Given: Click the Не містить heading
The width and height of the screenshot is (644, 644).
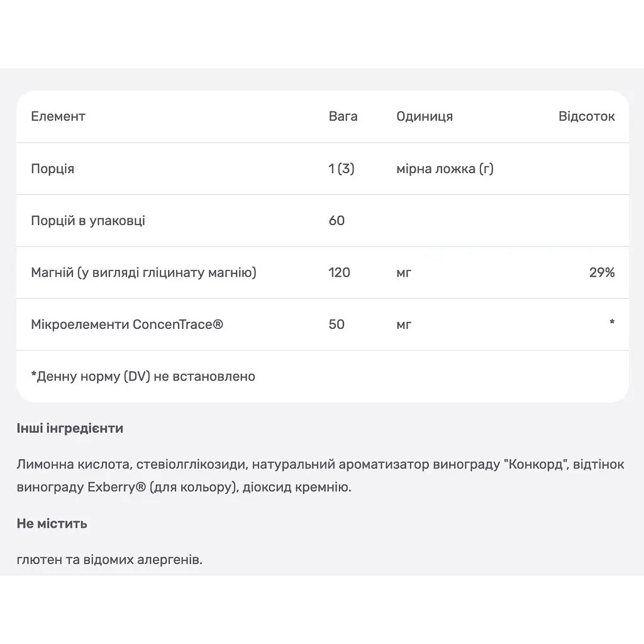Looking at the screenshot, I should click(x=52, y=523).
